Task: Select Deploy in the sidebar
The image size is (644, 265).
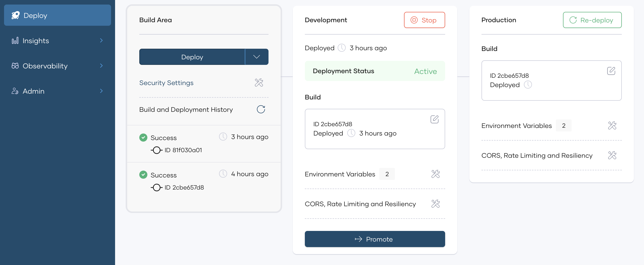Action: (58, 15)
